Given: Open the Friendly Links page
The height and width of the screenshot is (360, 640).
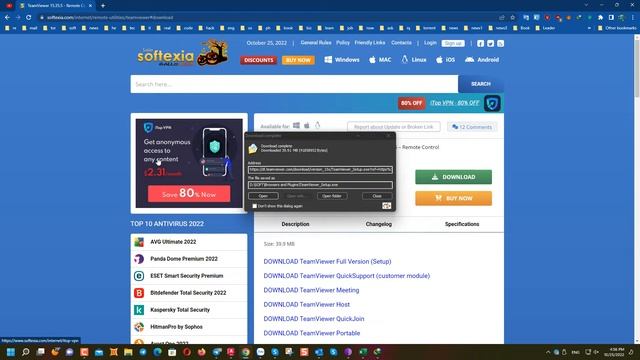Looking at the screenshot, I should click(370, 42).
